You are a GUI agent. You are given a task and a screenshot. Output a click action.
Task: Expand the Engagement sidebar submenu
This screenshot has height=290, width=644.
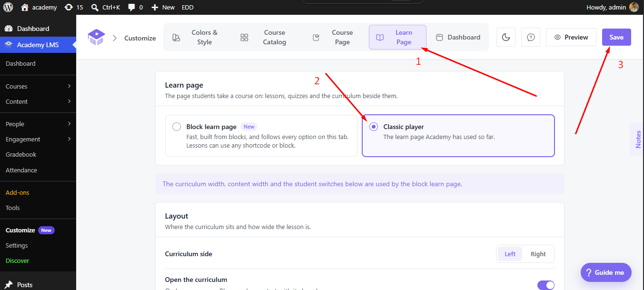tap(69, 139)
